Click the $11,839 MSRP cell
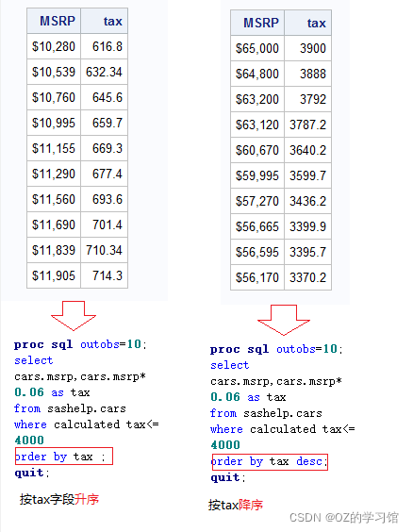The height and width of the screenshot is (532, 413). tap(54, 250)
